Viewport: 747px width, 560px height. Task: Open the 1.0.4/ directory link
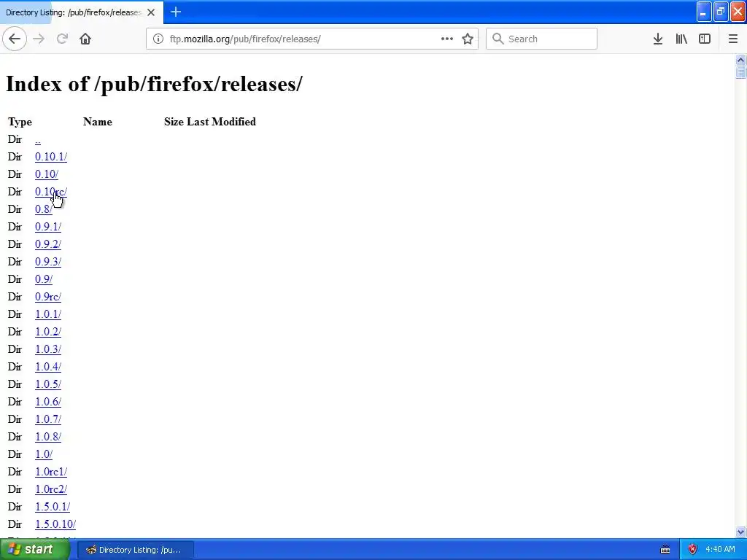coord(48,367)
